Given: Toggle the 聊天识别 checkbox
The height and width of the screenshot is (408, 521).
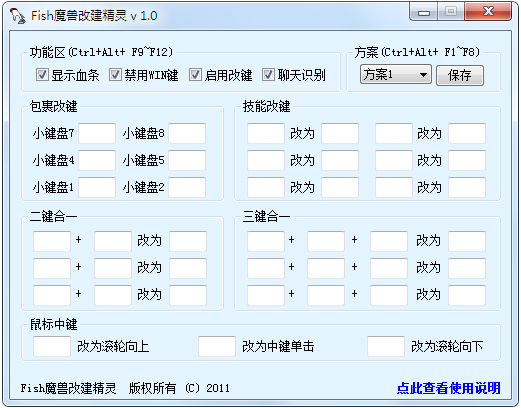Looking at the screenshot, I should [x=268, y=75].
